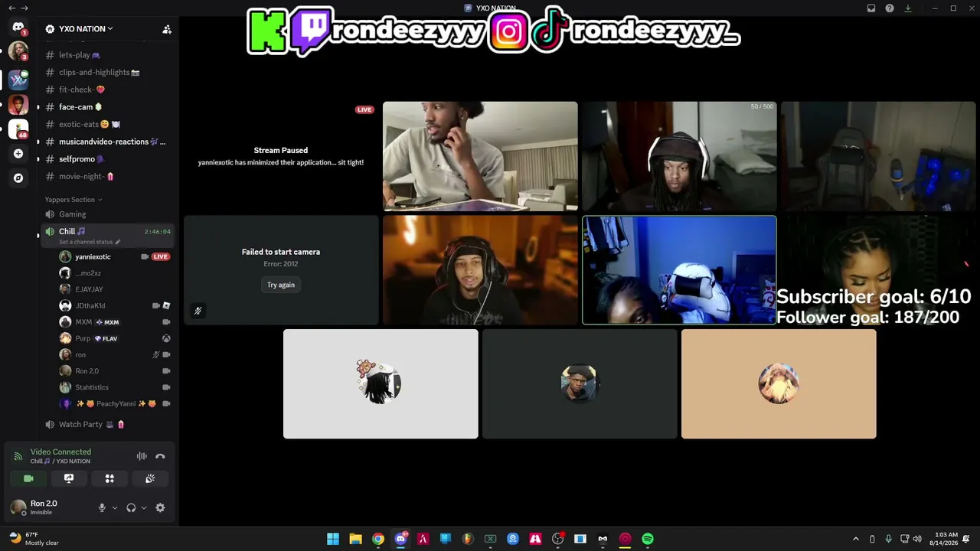Deafen using the headphones icon
Image resolution: width=980 pixels, height=551 pixels.
(131, 507)
